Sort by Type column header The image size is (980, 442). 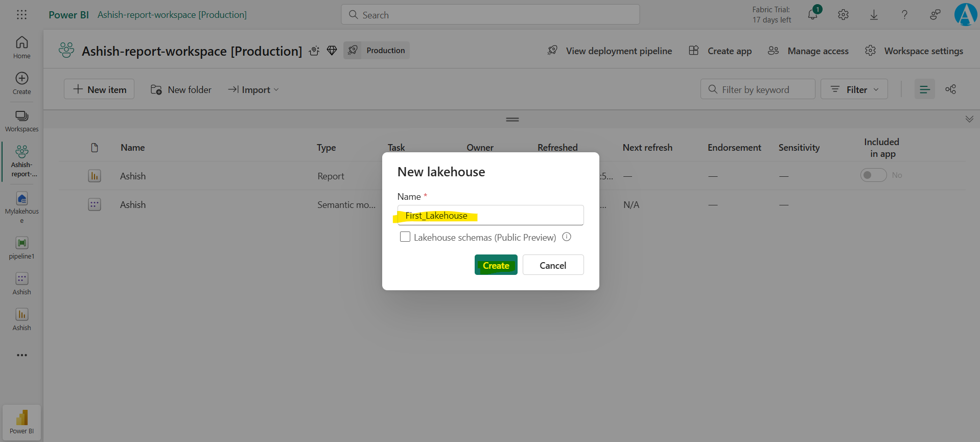pos(326,148)
